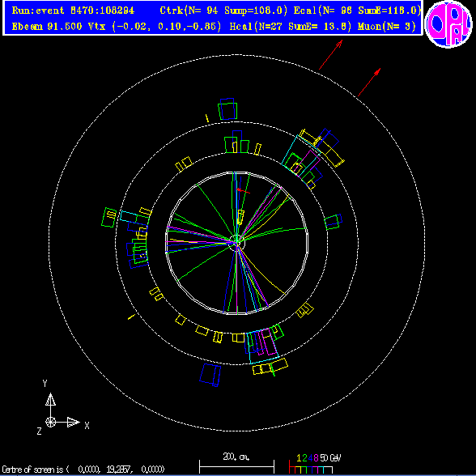Image resolution: width=476 pixels, height=476 pixels.
Task: Click the magenta 8 GeV legend color
Action: 316,470
